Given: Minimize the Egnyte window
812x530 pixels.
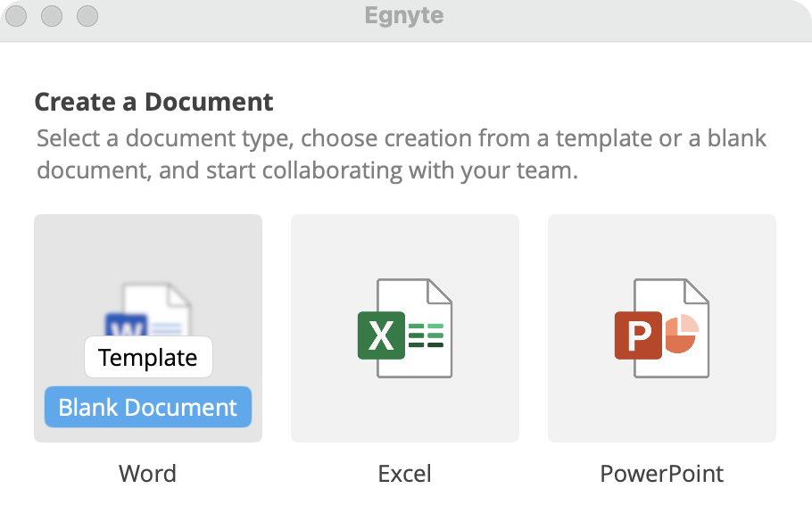Looking at the screenshot, I should (52, 15).
